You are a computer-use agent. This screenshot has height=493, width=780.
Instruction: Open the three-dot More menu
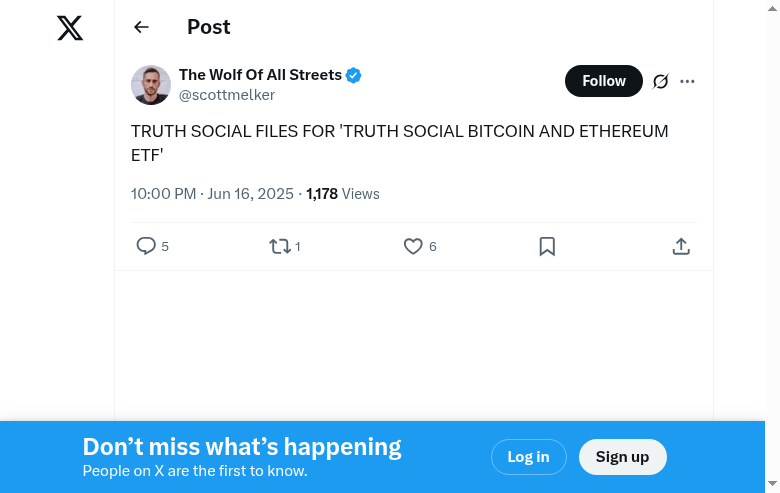687,82
